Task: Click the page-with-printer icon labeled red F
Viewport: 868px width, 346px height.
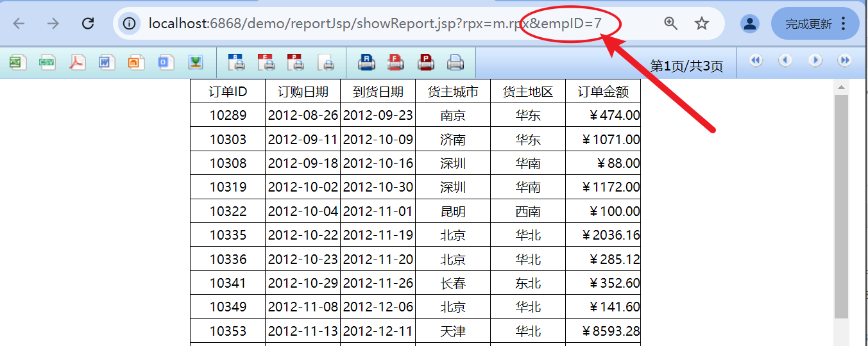Action: coord(266,62)
